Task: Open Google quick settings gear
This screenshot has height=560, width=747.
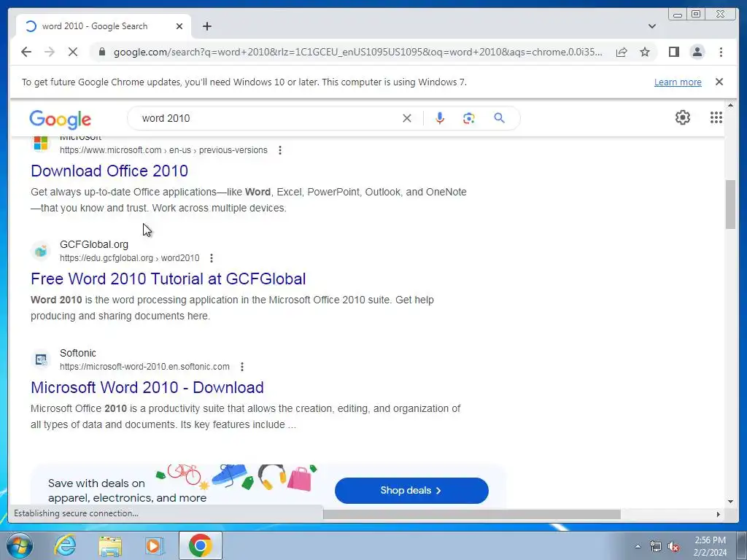Action: pyautogui.click(x=683, y=117)
